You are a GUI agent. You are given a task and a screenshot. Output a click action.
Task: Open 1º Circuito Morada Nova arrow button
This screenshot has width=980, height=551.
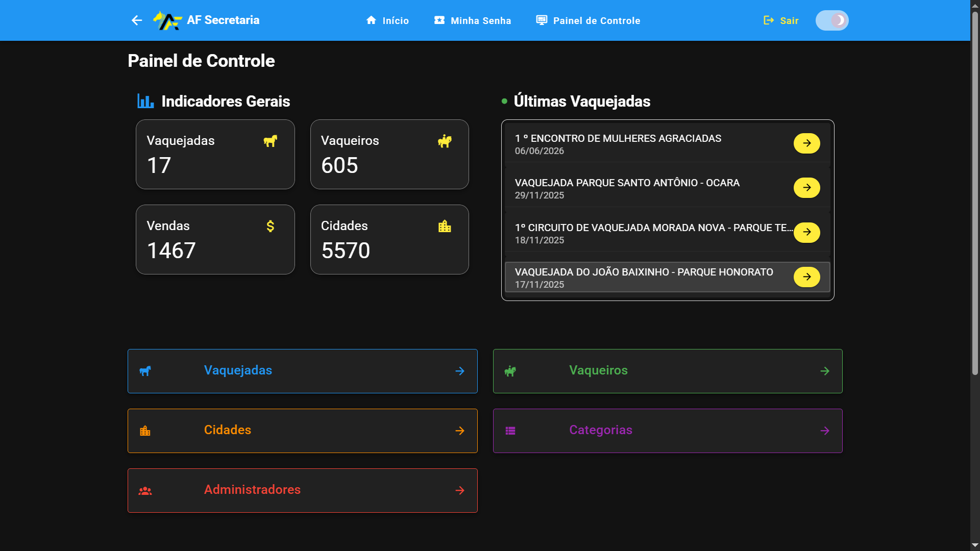pos(806,232)
